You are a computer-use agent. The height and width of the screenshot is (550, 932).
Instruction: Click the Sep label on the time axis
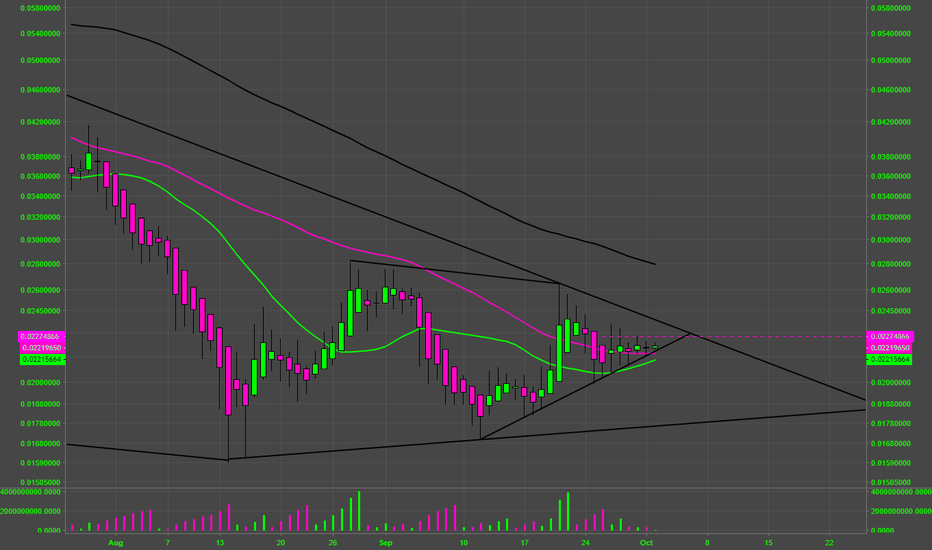tap(386, 542)
